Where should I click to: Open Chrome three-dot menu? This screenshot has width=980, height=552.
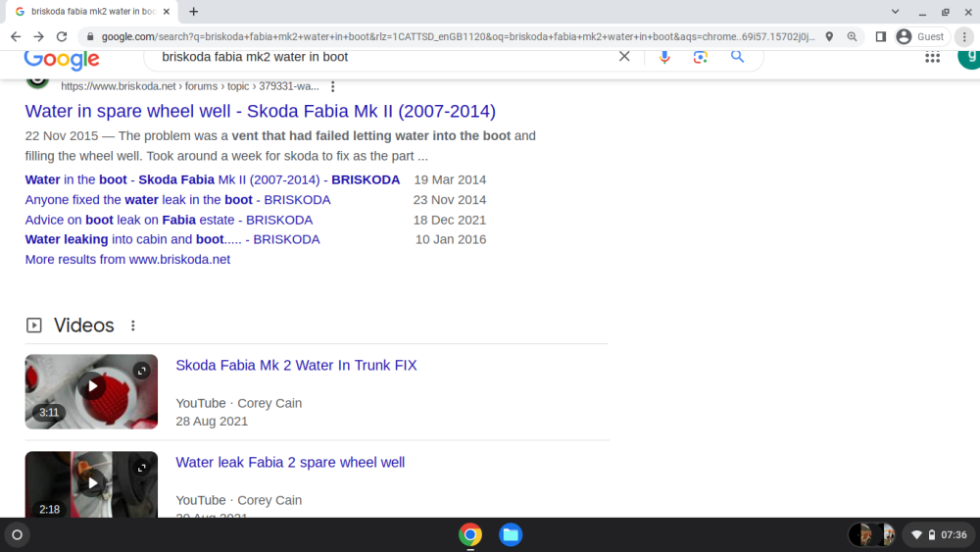[964, 37]
